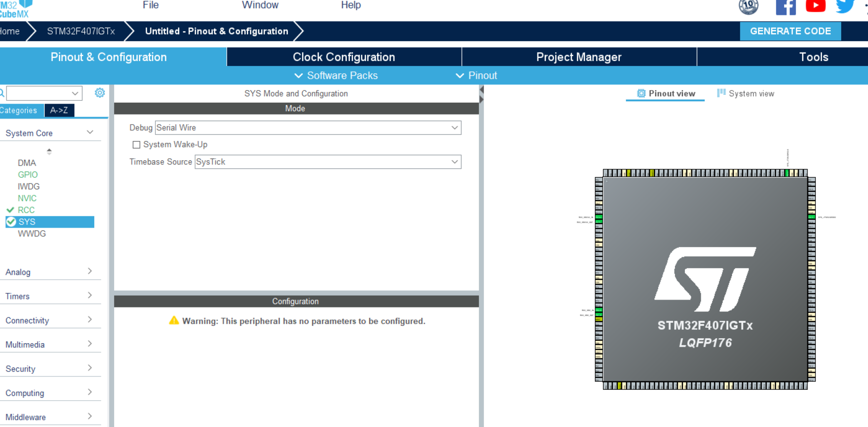868x427 pixels.
Task: Open the File menu
Action: [150, 5]
